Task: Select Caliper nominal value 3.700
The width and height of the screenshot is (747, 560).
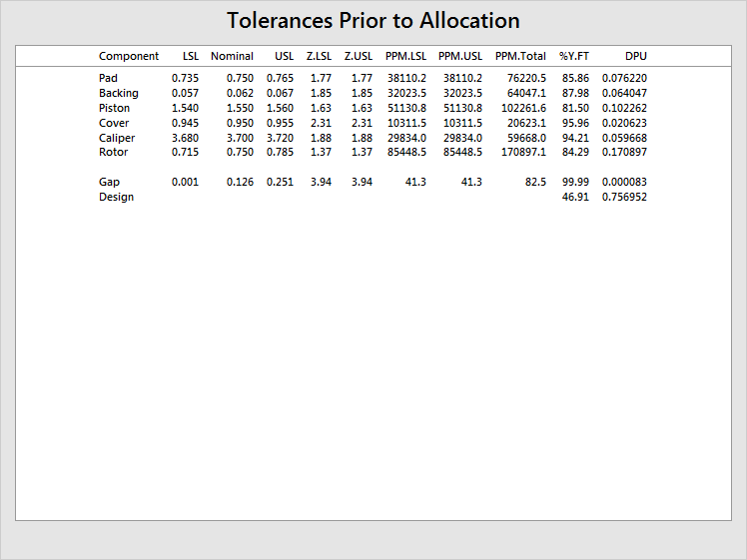Action: click(240, 138)
